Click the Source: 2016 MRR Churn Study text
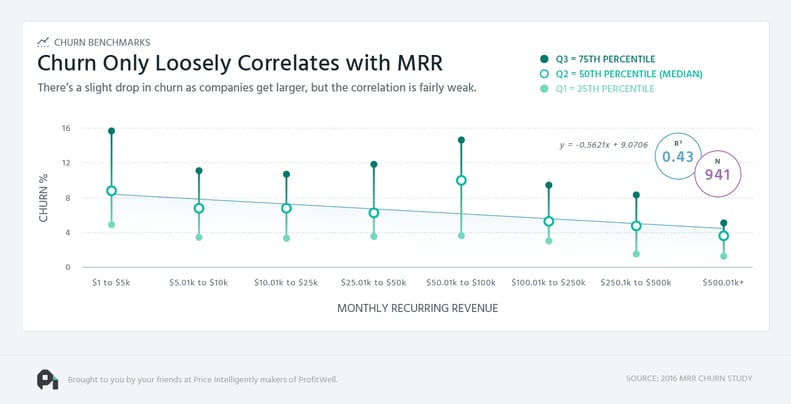Screen dimensions: 791x404 (x=689, y=378)
